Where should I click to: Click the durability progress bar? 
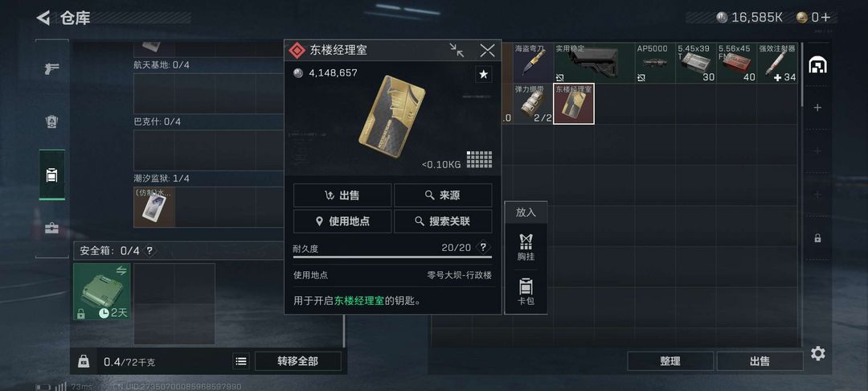click(x=392, y=257)
